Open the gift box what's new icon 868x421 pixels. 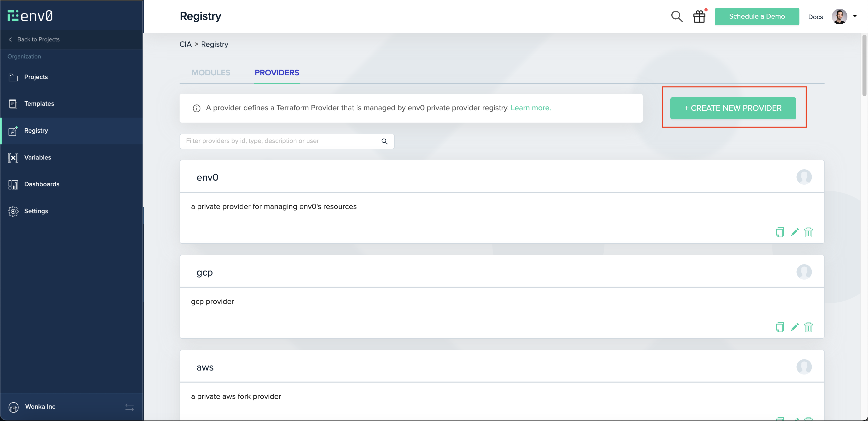pos(699,17)
